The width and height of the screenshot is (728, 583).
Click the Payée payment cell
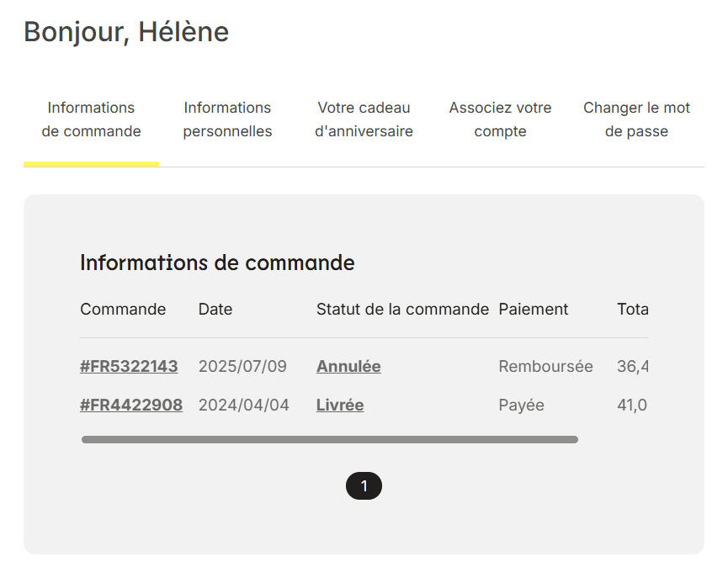[x=521, y=405]
